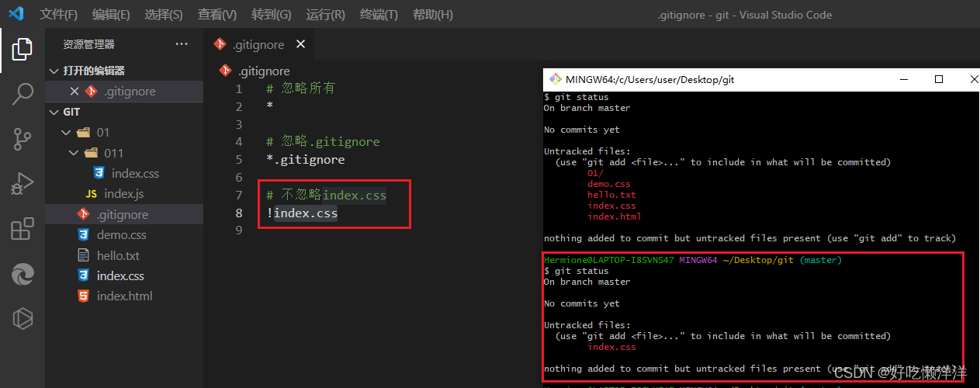Click the MINGW64 terminal window icon
980x388 pixels.
pos(556,79)
